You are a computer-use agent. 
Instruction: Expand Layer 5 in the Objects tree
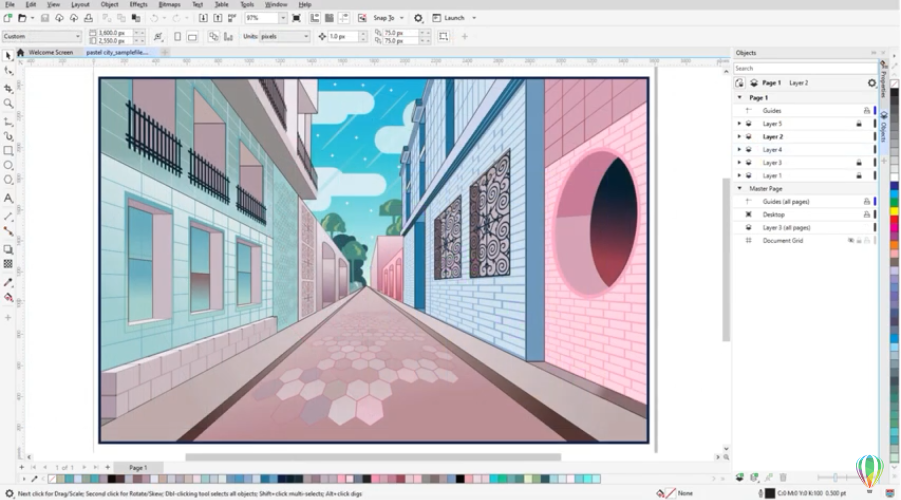click(x=740, y=124)
